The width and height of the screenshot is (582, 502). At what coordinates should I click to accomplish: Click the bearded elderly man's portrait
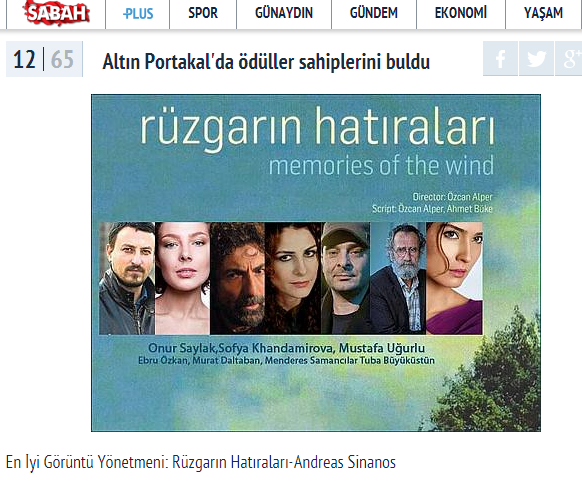point(398,278)
